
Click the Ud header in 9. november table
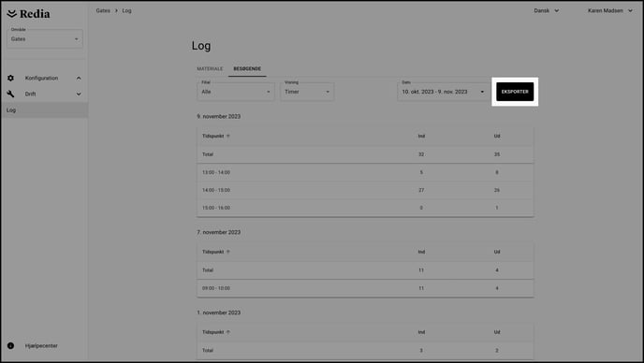click(497, 136)
